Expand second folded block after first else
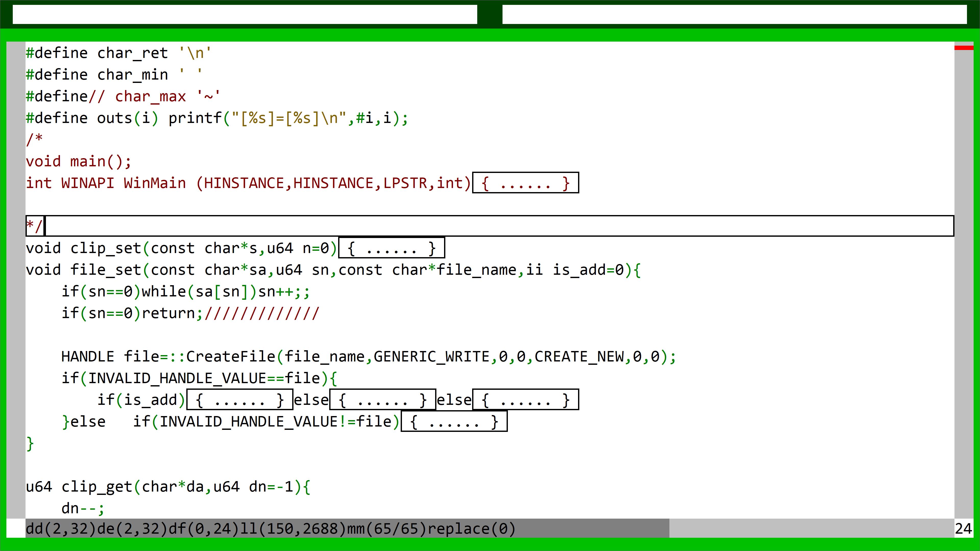The height and width of the screenshot is (551, 980). click(x=382, y=400)
